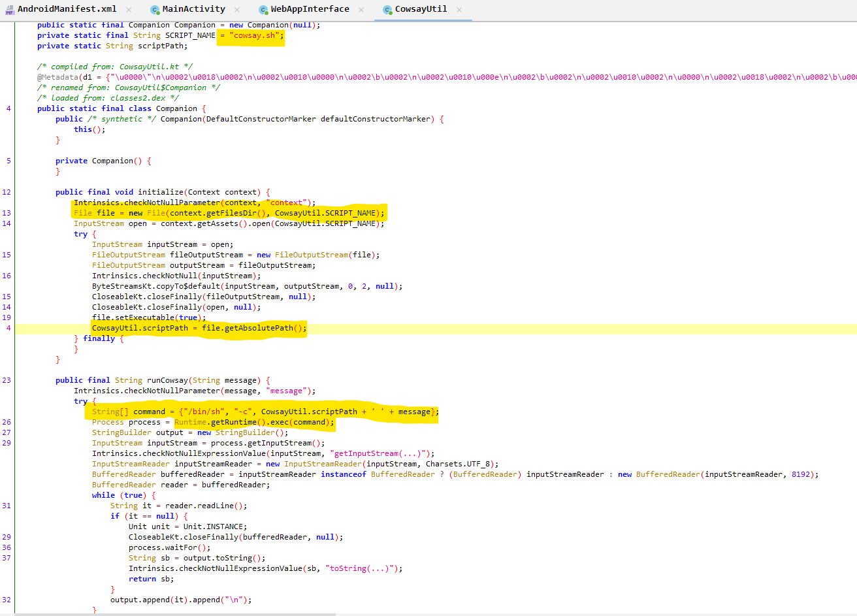Click "Unit unit = Unit.INSTANCE;" line
Screen dimensions: 857x616
[188, 527]
